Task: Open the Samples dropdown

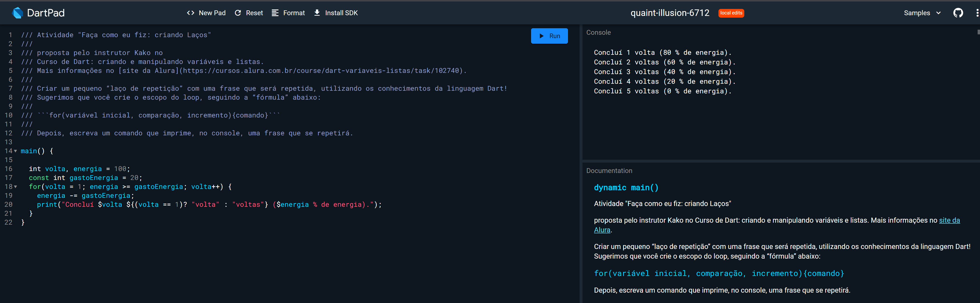Action: tap(923, 13)
